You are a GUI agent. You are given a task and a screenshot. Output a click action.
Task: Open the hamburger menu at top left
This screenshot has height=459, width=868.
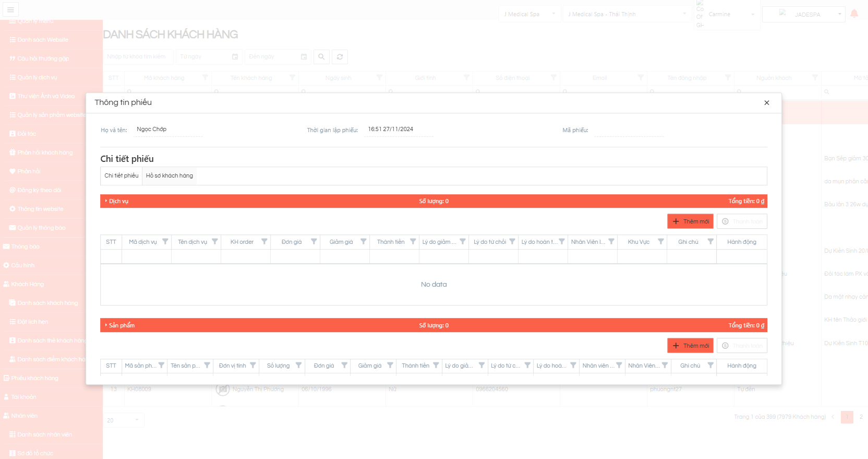point(10,9)
